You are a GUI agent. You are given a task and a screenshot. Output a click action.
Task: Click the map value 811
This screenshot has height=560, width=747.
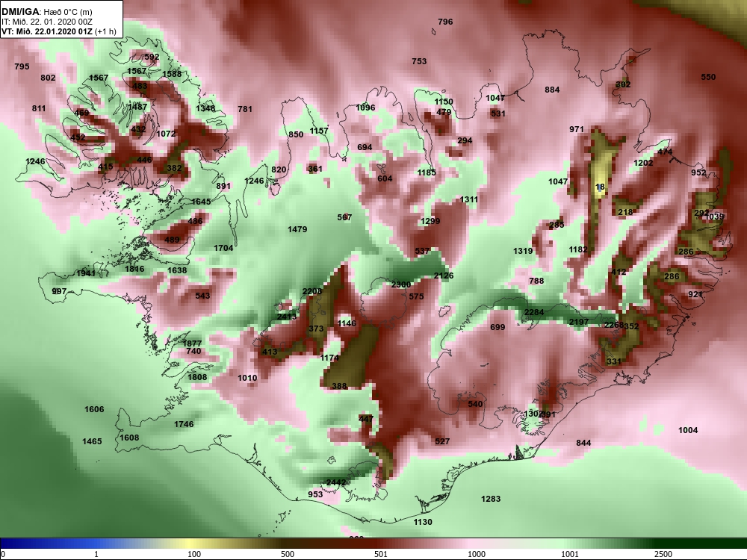[x=39, y=108]
